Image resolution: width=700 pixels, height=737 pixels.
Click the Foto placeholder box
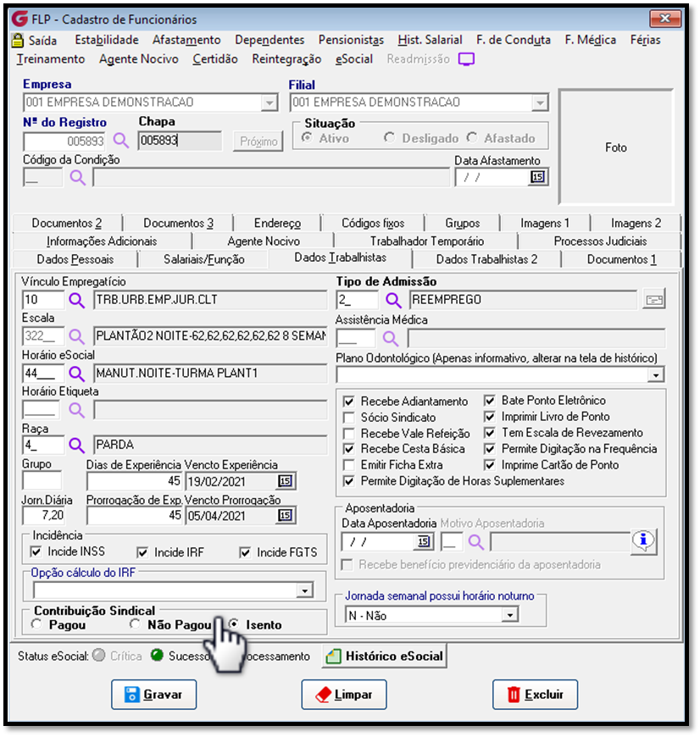point(616,147)
